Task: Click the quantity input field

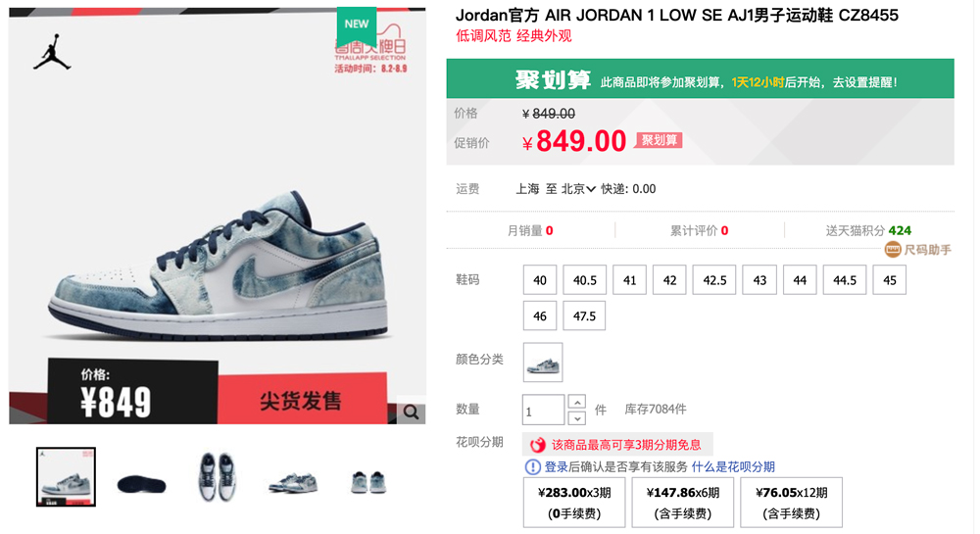Action: tap(544, 411)
